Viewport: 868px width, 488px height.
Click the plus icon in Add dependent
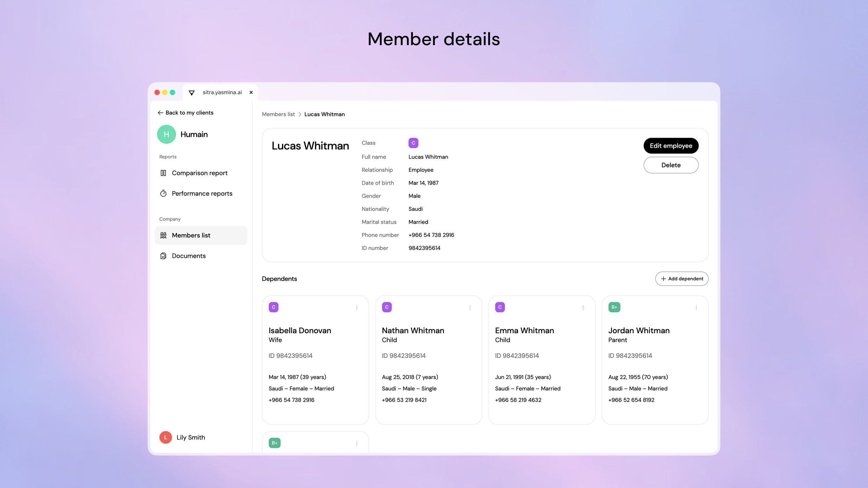pyautogui.click(x=663, y=279)
